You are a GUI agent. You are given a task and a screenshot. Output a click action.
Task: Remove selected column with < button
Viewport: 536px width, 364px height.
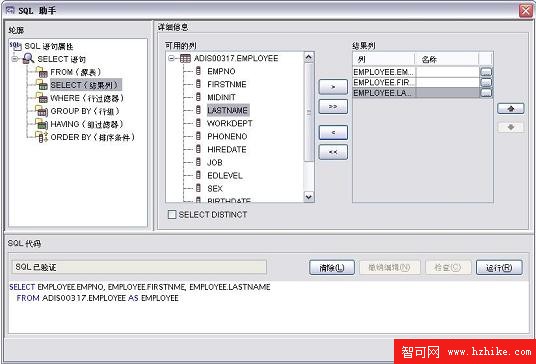coord(333,132)
